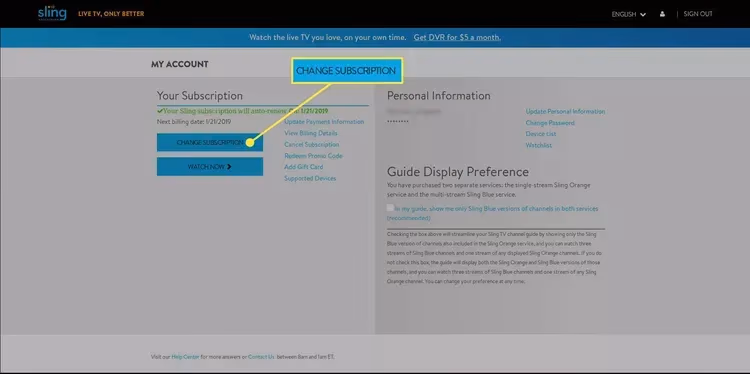Click Add Gift Card link
This screenshot has height=374, width=750.
click(x=303, y=167)
